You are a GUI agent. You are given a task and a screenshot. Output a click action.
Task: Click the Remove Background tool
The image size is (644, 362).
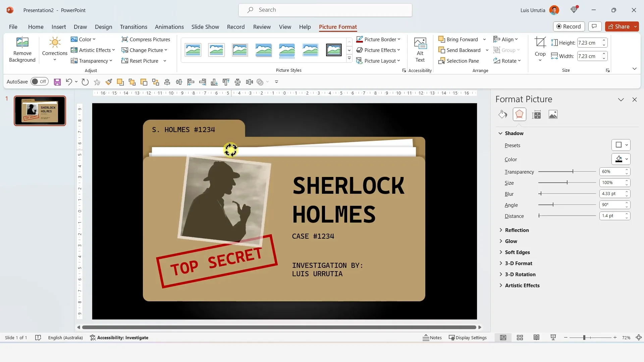[x=22, y=50]
